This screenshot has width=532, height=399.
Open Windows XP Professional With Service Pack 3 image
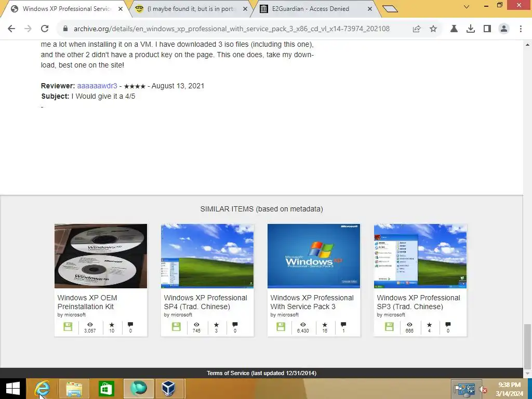pyautogui.click(x=314, y=256)
